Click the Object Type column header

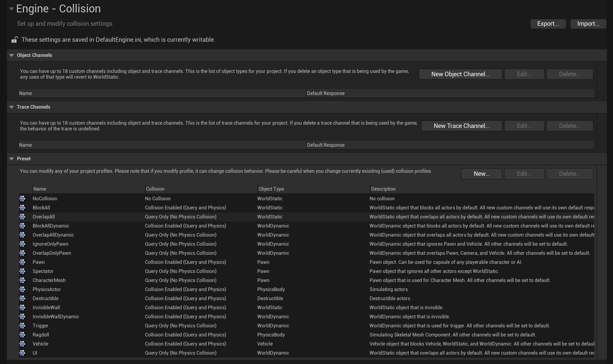point(271,189)
